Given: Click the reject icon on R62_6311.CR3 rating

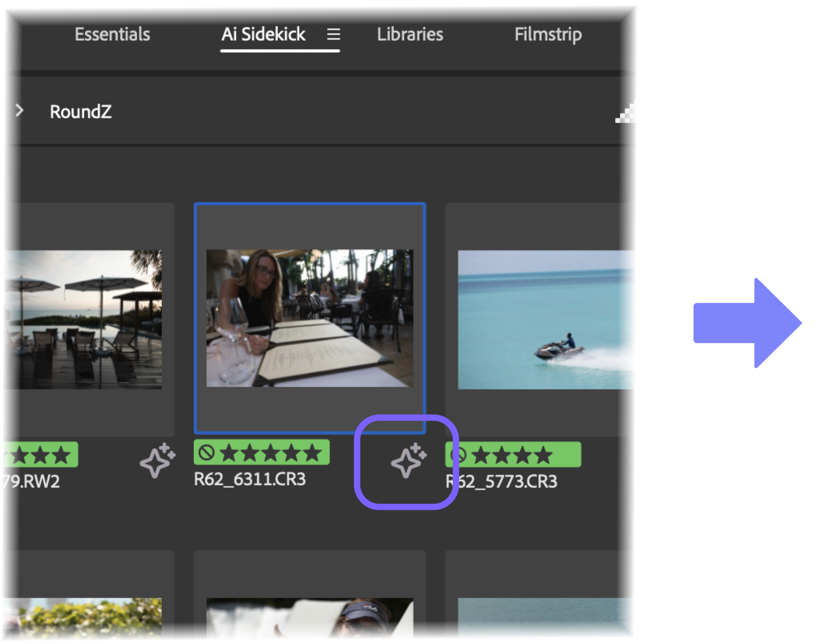Looking at the screenshot, I should [x=206, y=453].
